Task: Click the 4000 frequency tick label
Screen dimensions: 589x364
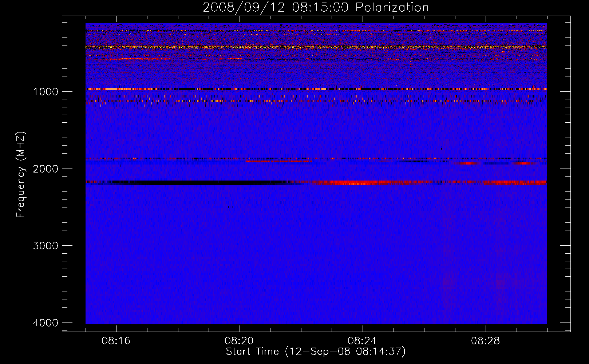Action: [x=46, y=323]
